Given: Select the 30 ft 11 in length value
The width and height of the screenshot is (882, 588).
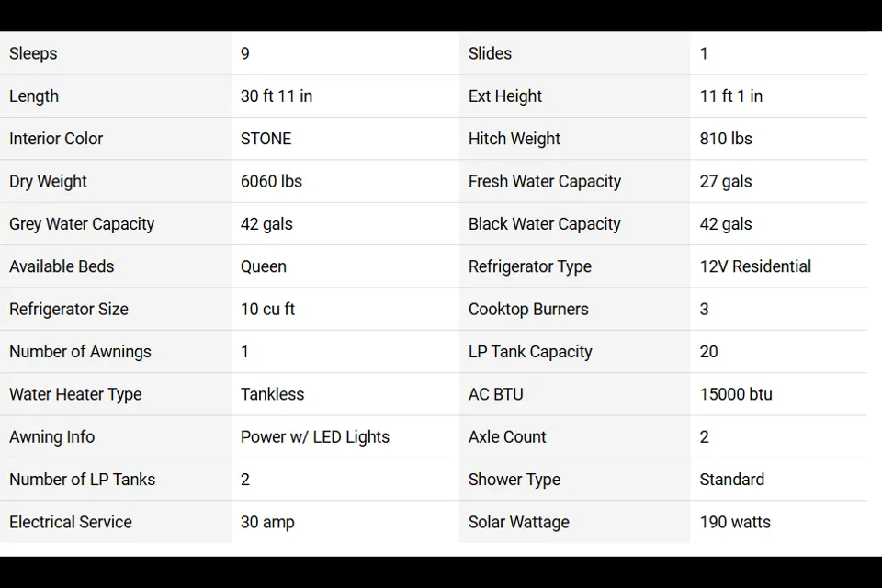Looking at the screenshot, I should coord(276,96).
